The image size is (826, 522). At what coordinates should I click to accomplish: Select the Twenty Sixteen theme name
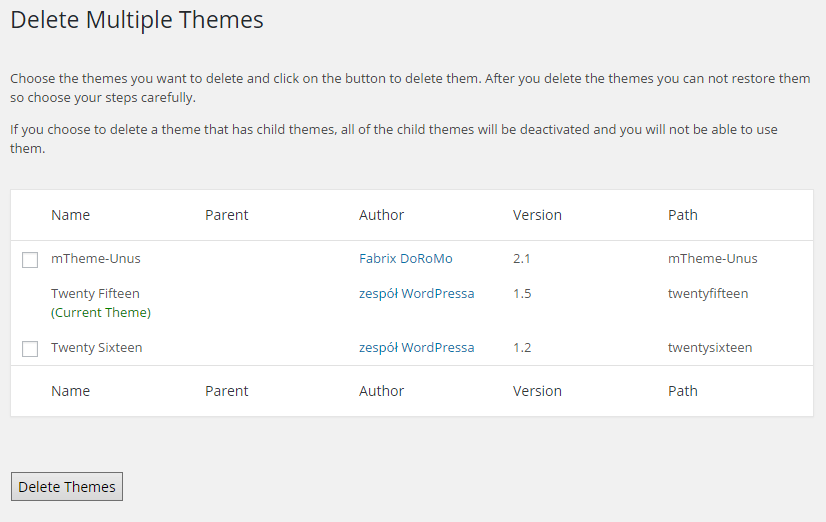click(96, 348)
